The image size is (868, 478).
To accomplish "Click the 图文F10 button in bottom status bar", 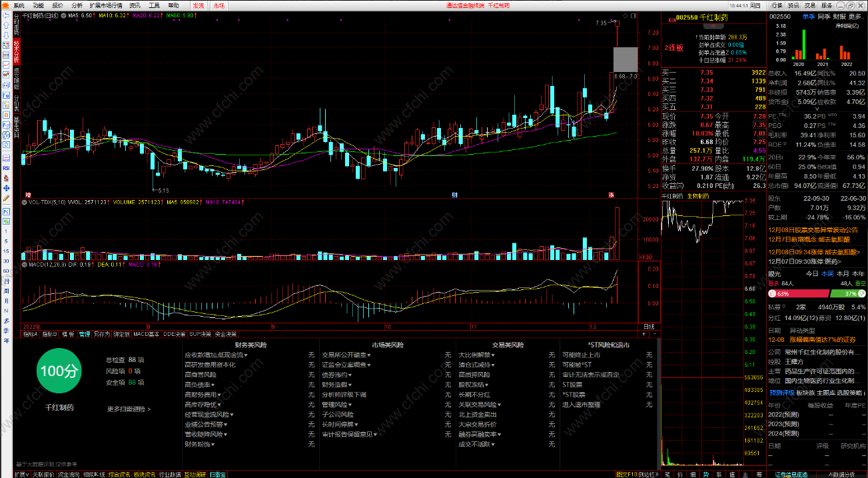I will coord(626,474).
